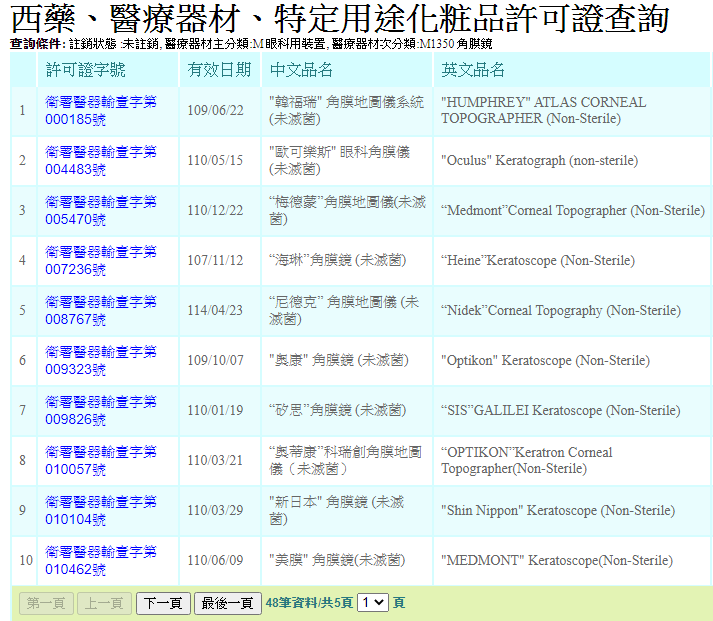Select expiry date 110/03/29
Image resolution: width=713 pixels, height=621 pixels.
click(216, 511)
